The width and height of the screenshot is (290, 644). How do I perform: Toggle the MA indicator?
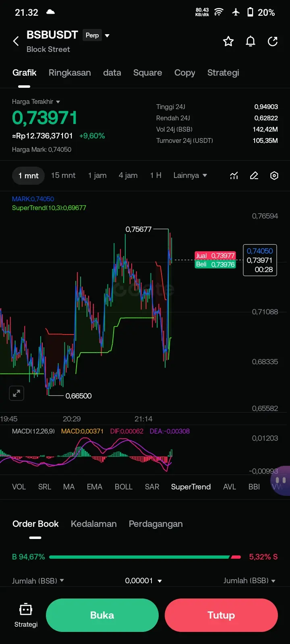[x=69, y=487]
